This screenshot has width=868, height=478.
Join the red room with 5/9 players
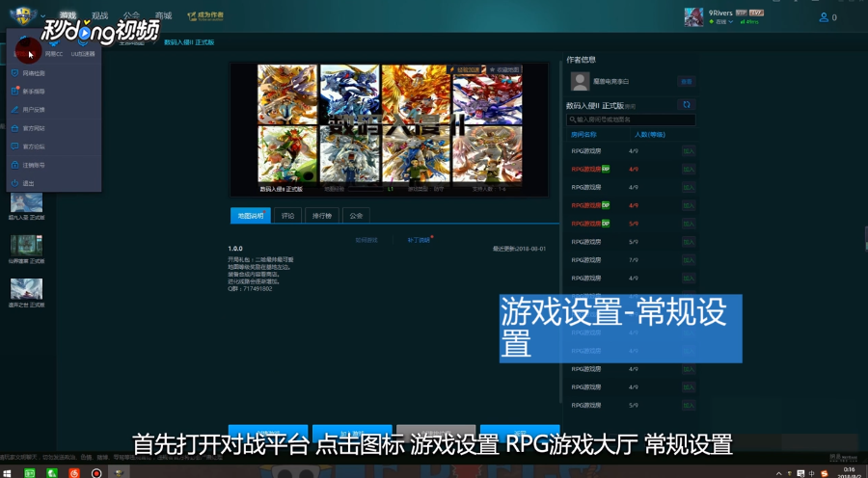689,224
